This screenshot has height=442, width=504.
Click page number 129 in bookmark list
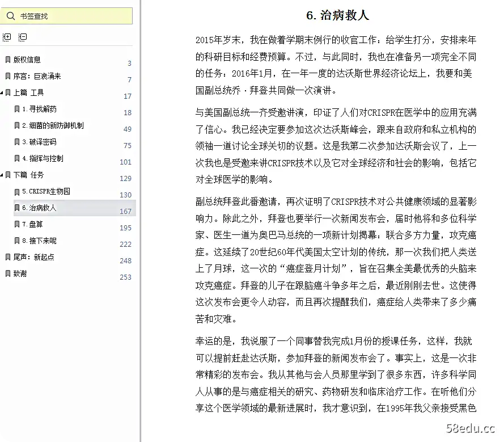126,179
